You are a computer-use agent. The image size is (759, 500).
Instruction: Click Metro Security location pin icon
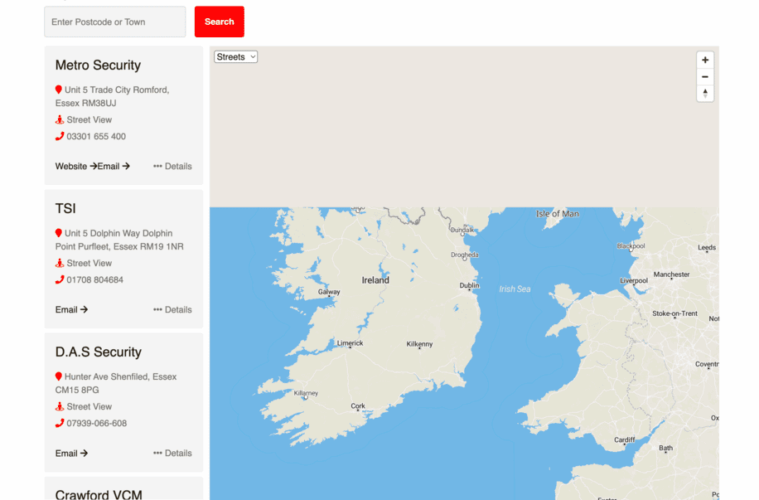(x=59, y=90)
